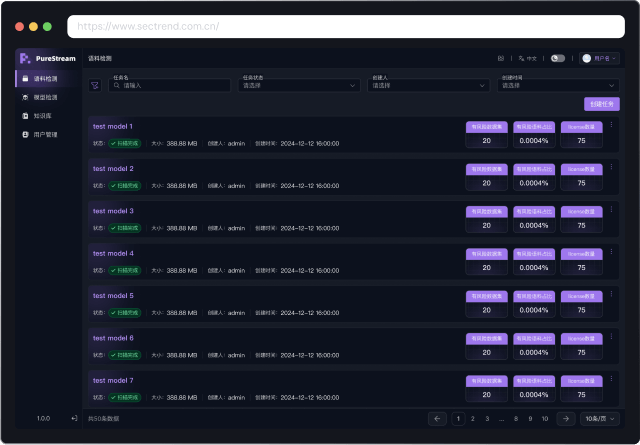Click the filter icon beside the search fields
This screenshot has width=640, height=445.
95,85
